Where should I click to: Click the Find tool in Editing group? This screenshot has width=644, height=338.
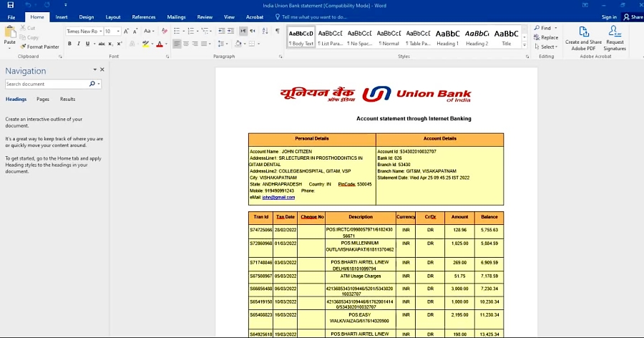click(543, 28)
